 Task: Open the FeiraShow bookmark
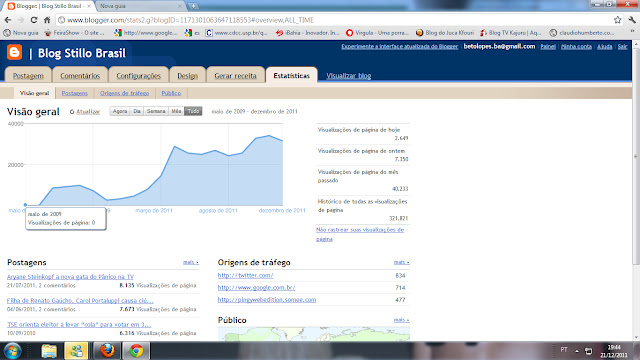click(74, 33)
